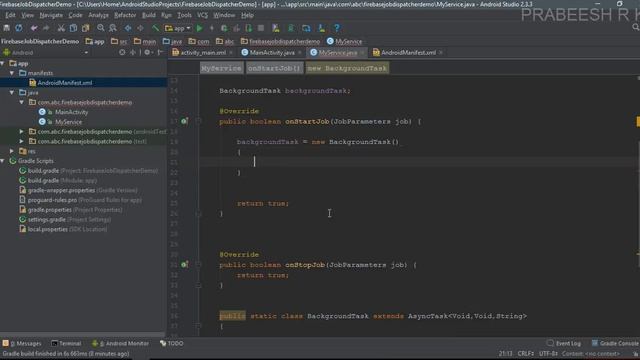
Task: Click the onStopJob override gutter icon
Action: pyautogui.click(x=184, y=264)
